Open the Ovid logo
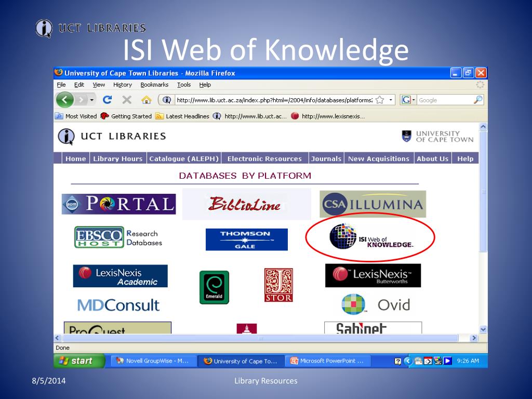Viewport: 532px width, 399px height. click(x=376, y=304)
